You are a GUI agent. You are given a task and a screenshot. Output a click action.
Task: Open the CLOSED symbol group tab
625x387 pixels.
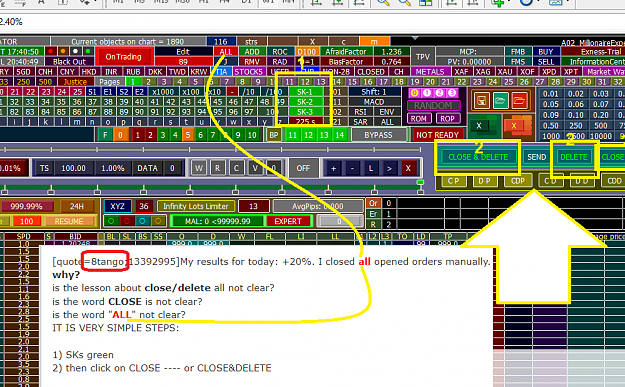[x=371, y=72]
